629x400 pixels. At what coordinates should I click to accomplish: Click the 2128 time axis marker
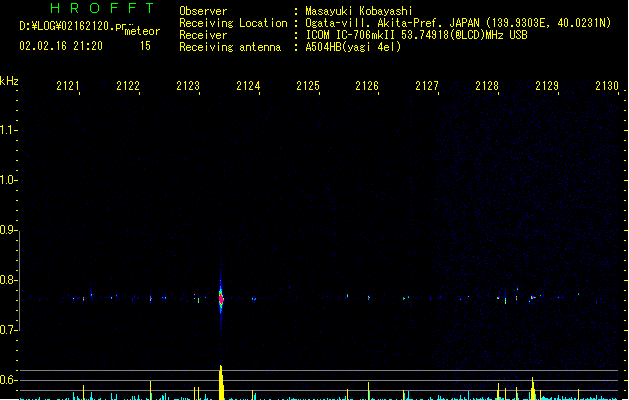487,86
